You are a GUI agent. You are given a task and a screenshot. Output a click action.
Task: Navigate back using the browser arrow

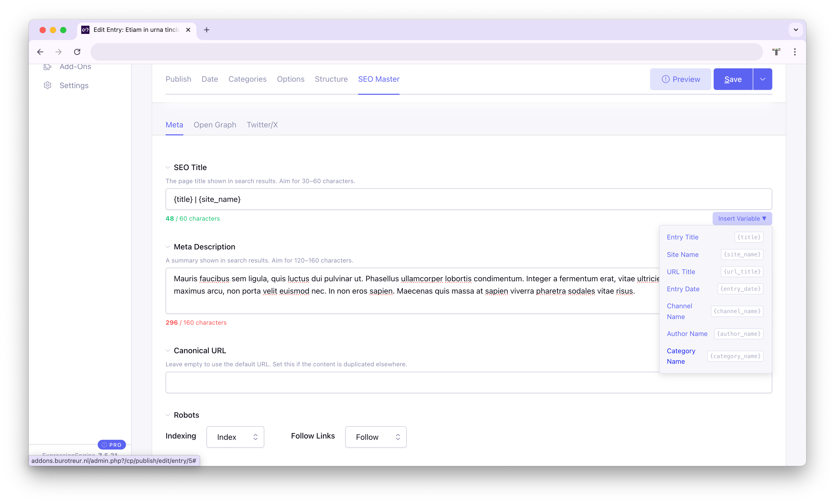[40, 51]
